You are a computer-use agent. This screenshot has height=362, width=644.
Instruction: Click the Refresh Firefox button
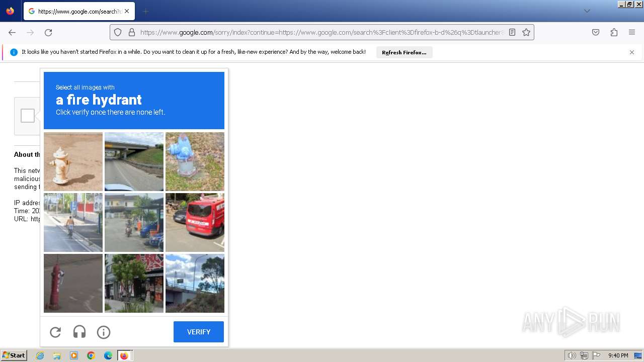pos(404,52)
